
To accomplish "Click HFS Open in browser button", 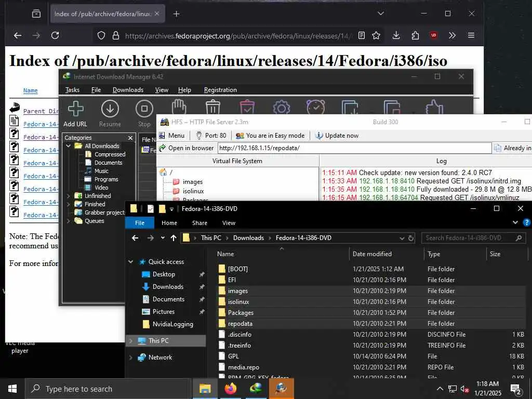I will coord(187,148).
